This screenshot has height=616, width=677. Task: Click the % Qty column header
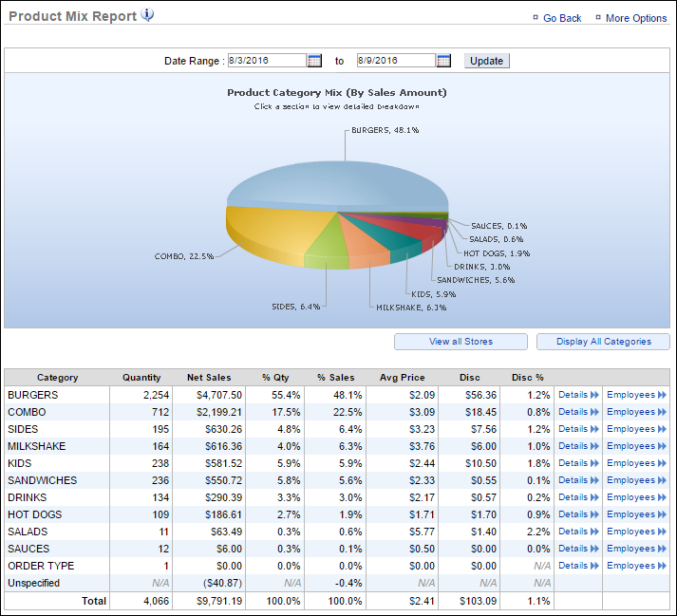[x=275, y=377]
